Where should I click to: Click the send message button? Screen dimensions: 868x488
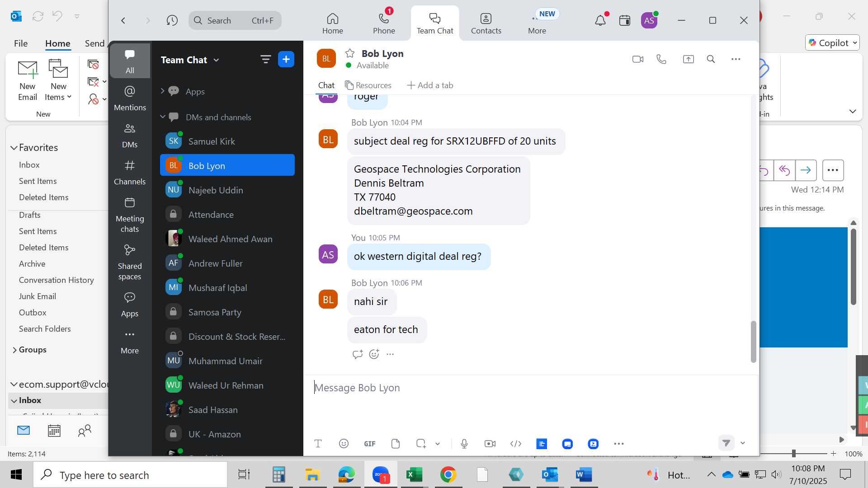(726, 443)
